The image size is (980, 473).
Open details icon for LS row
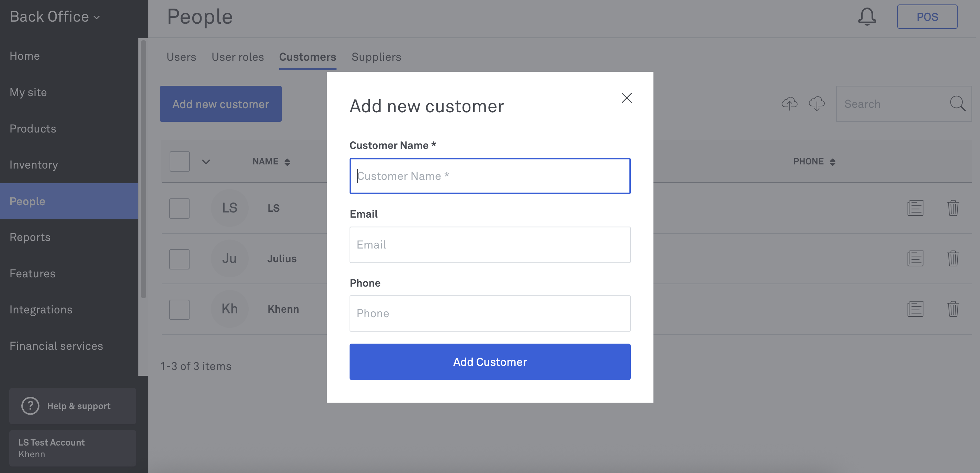[915, 208]
